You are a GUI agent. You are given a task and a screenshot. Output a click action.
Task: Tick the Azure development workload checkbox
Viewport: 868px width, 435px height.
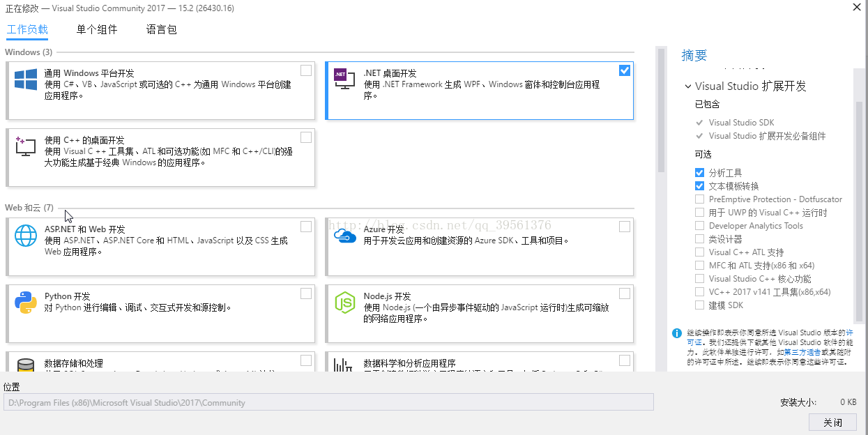[x=625, y=227]
